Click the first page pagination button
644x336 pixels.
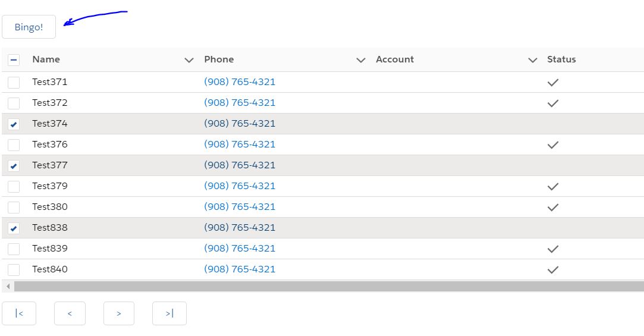(x=19, y=313)
